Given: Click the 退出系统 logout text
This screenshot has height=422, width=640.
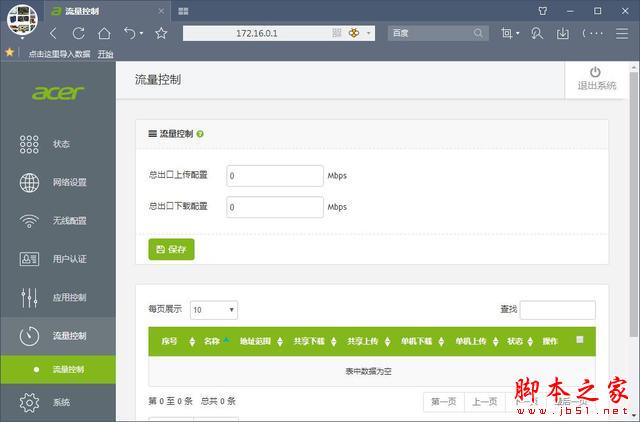Looking at the screenshot, I should coord(596,86).
